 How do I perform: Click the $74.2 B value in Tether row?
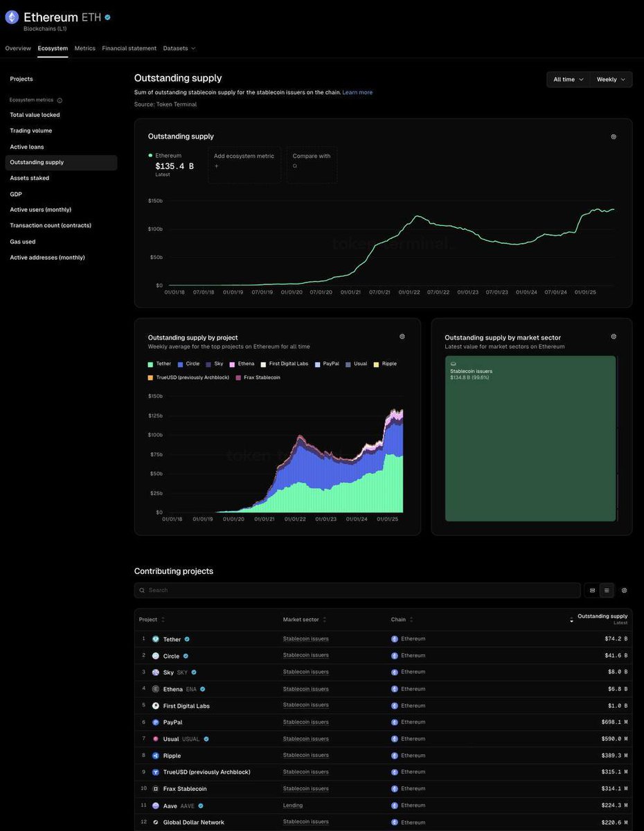616,639
